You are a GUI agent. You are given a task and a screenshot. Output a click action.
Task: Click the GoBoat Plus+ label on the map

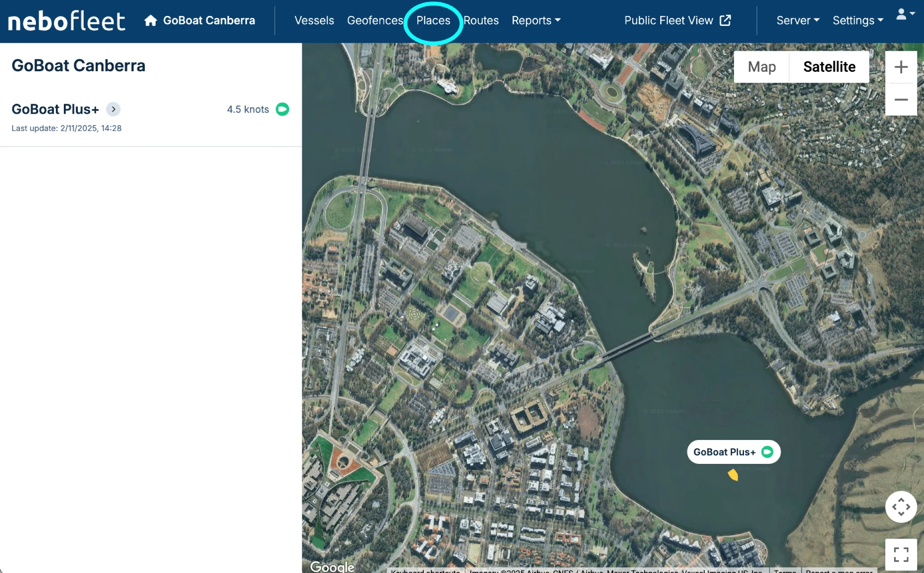[x=725, y=452]
